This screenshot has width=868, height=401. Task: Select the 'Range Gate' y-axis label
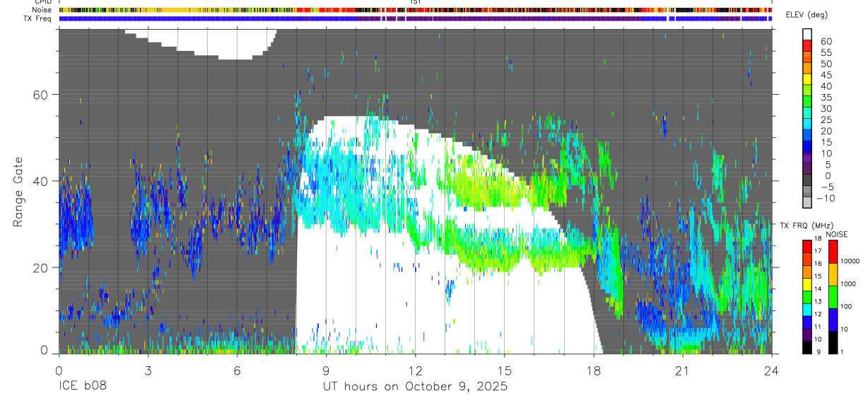pyautogui.click(x=18, y=192)
